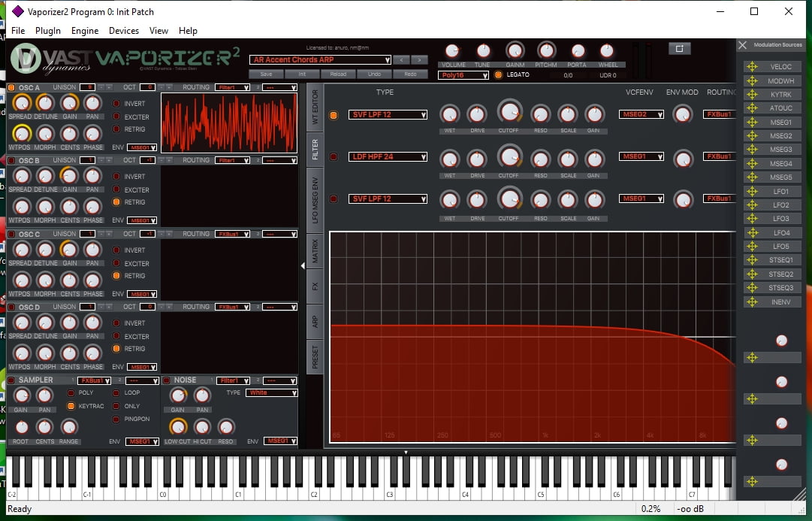Image resolution: width=812 pixels, height=521 pixels.
Task: Click the STSEQ3 modulation source drag icon
Action: (x=752, y=288)
